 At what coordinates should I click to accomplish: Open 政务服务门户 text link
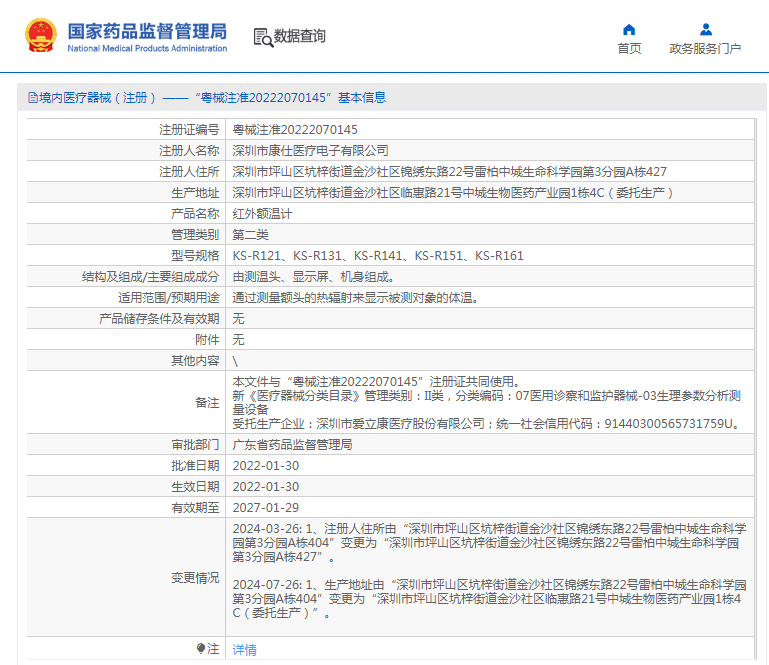pos(705,49)
